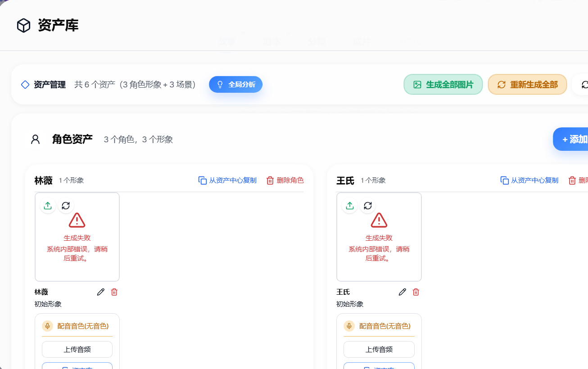Click microphone icon in 王氏 voice panel
The image size is (588, 369).
point(349,326)
